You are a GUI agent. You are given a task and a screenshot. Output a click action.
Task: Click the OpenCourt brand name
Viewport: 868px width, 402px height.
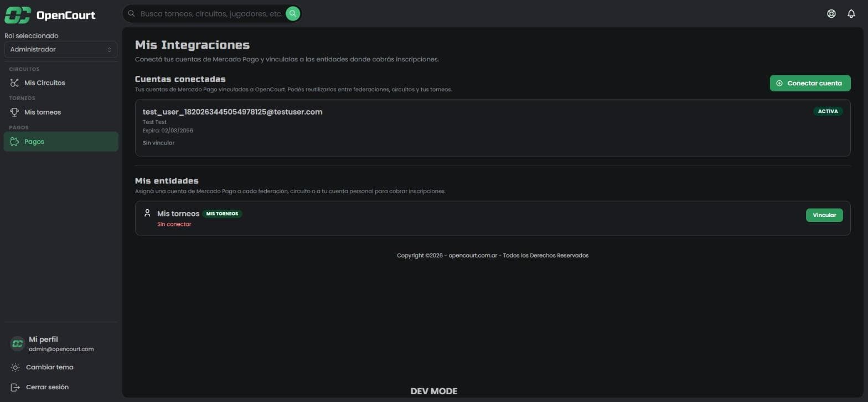click(x=66, y=16)
